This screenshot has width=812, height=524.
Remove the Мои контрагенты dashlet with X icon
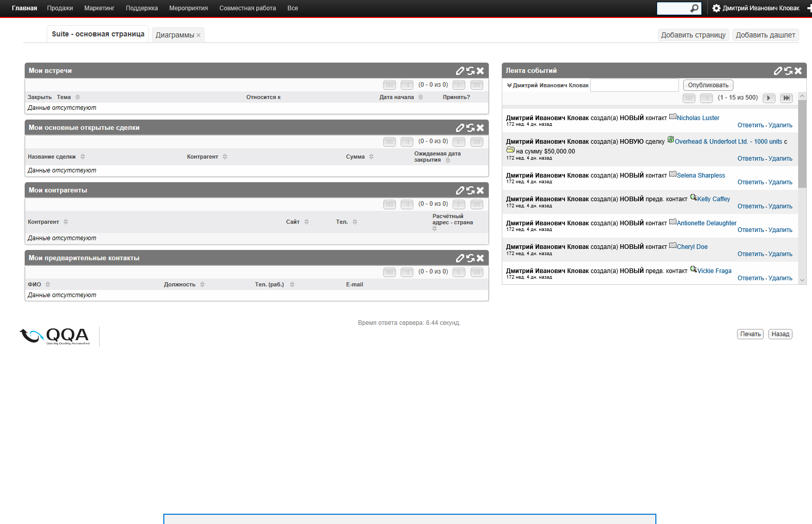click(480, 190)
